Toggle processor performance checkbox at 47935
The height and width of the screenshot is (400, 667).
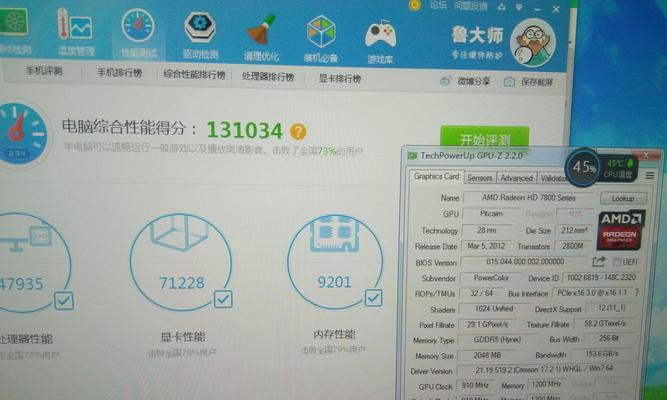click(x=64, y=301)
